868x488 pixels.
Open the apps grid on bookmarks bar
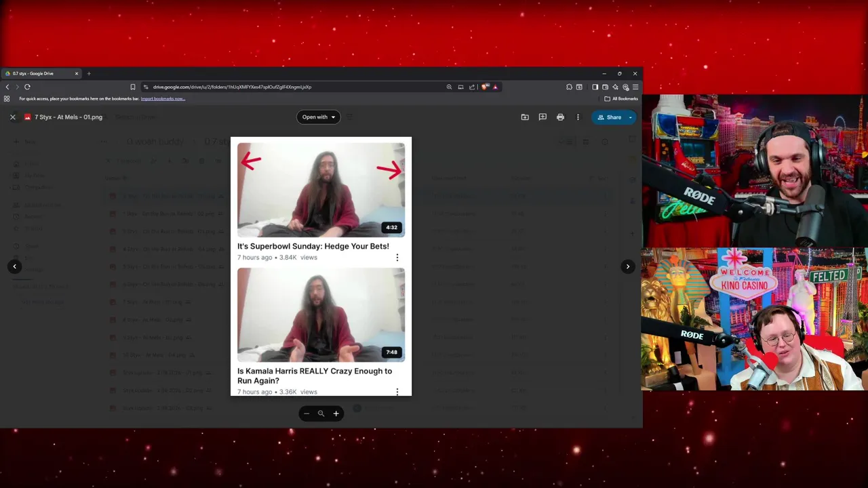tap(7, 99)
